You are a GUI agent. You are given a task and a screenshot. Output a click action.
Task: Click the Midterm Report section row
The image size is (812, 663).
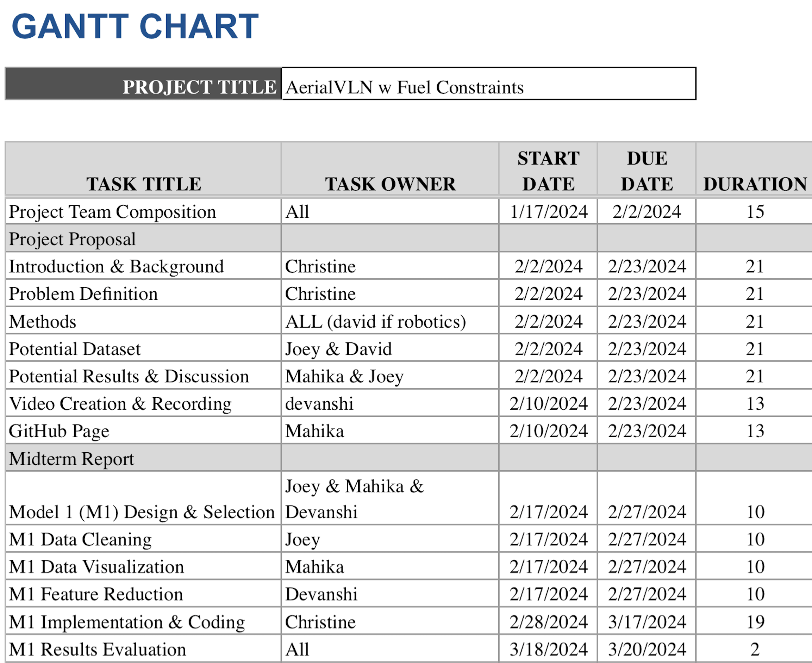click(408, 458)
